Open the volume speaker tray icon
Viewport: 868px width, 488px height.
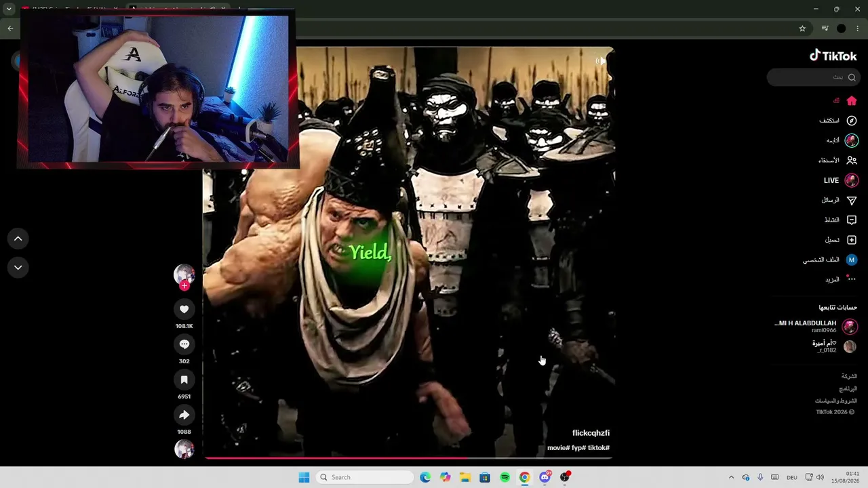[820, 477]
